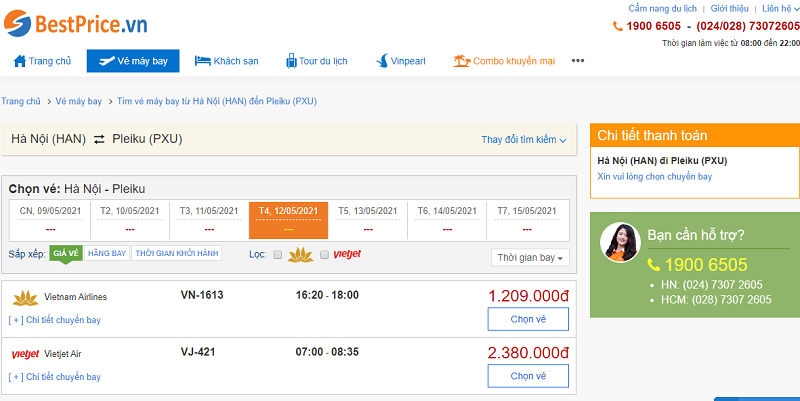Click the HCM: (028) 7307 2605 number
This screenshot has height=401, width=800.
[x=716, y=299]
